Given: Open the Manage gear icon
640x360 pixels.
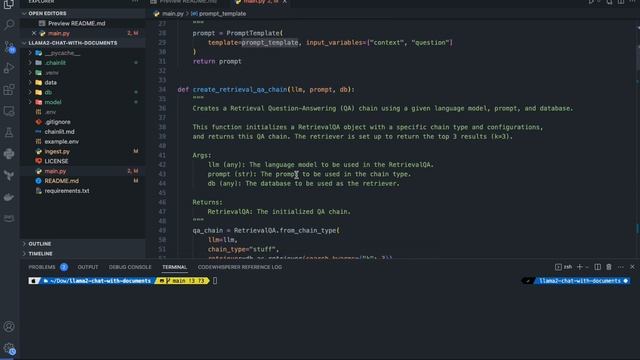Looking at the screenshot, I should [9, 348].
